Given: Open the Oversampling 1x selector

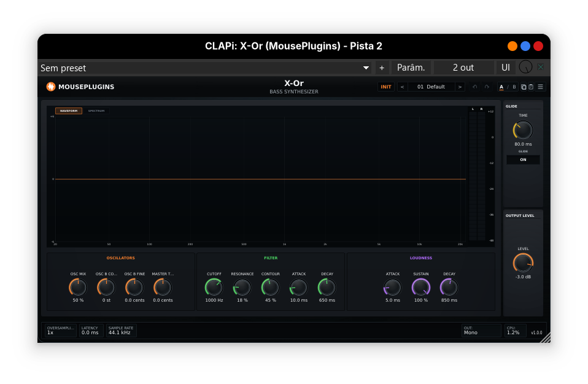Looking at the screenshot, I should (x=60, y=331).
